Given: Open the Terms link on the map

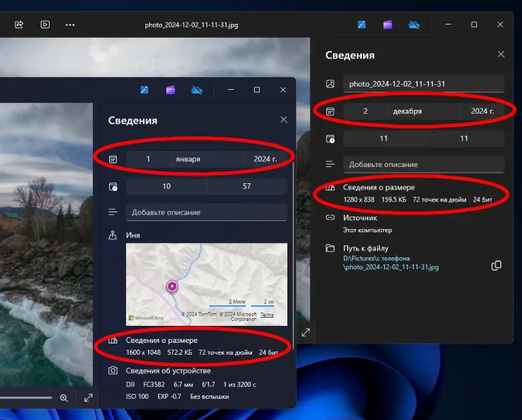Looking at the screenshot, I should pyautogui.click(x=267, y=315).
